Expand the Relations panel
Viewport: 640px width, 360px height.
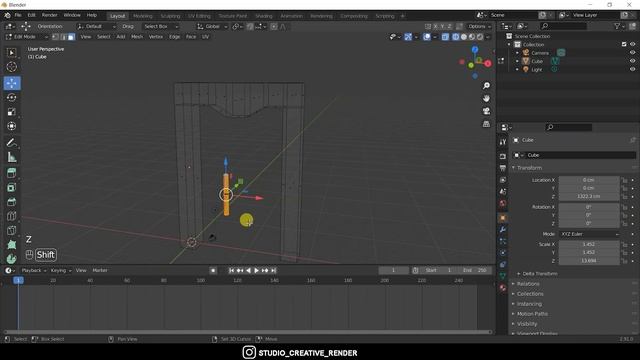(528, 284)
